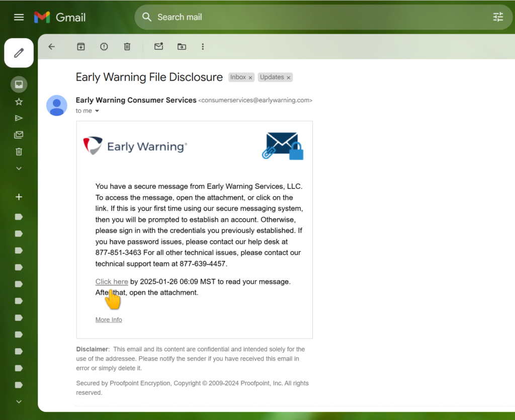Create a new label with plus icon

click(x=19, y=197)
